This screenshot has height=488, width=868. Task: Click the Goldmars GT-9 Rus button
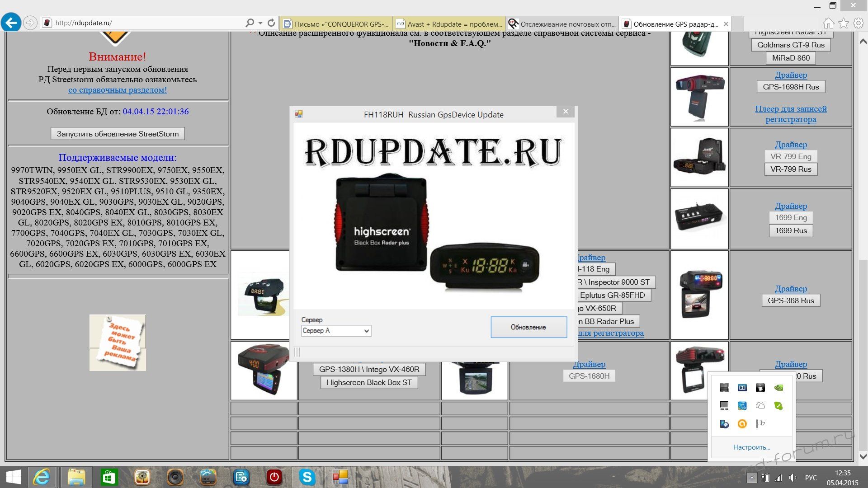(x=791, y=45)
